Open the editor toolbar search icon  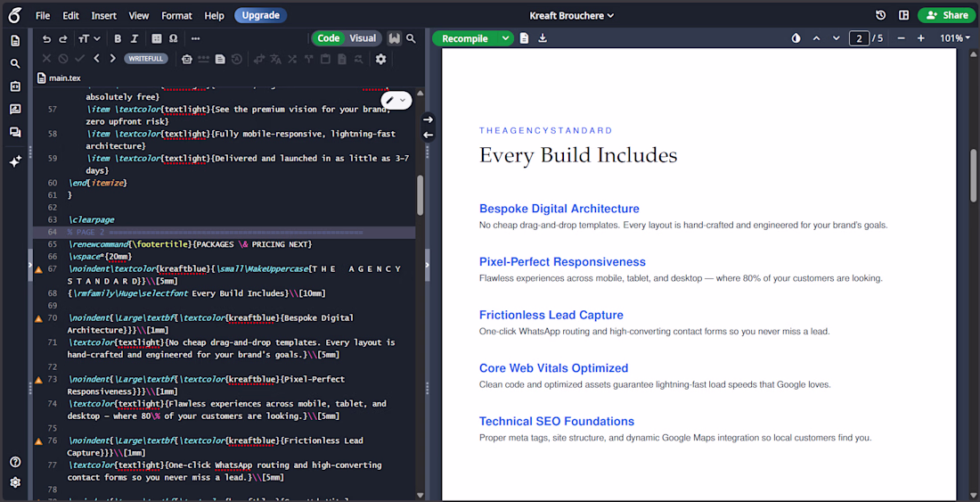411,38
